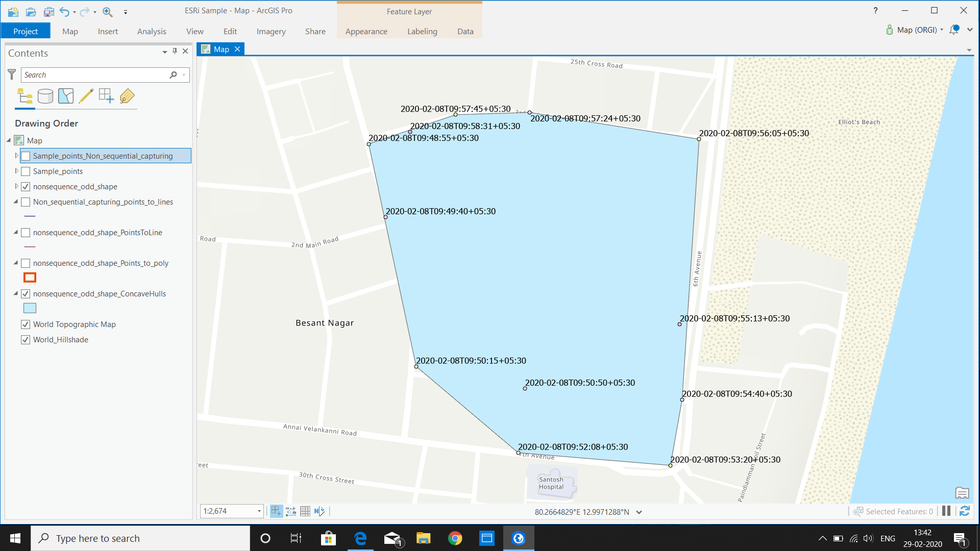
Task: Open the Analysis ribbon tab
Action: pyautogui.click(x=152, y=31)
